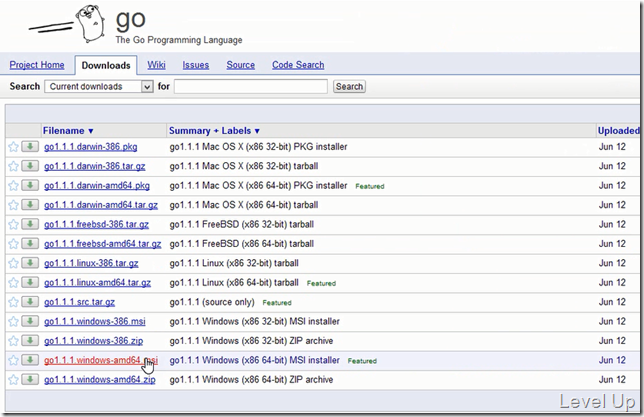The image size is (644, 417).
Task: Open the Source tab
Action: 241,65
